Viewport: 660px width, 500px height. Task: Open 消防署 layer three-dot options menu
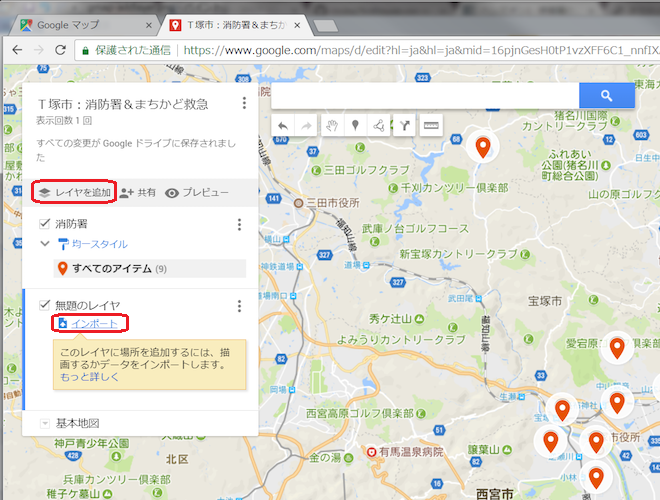coord(239,224)
